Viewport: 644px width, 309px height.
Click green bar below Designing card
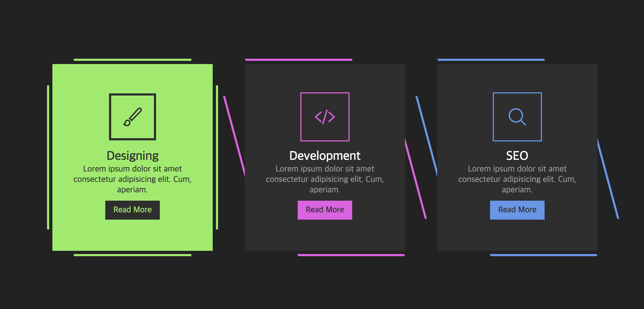[133, 255]
